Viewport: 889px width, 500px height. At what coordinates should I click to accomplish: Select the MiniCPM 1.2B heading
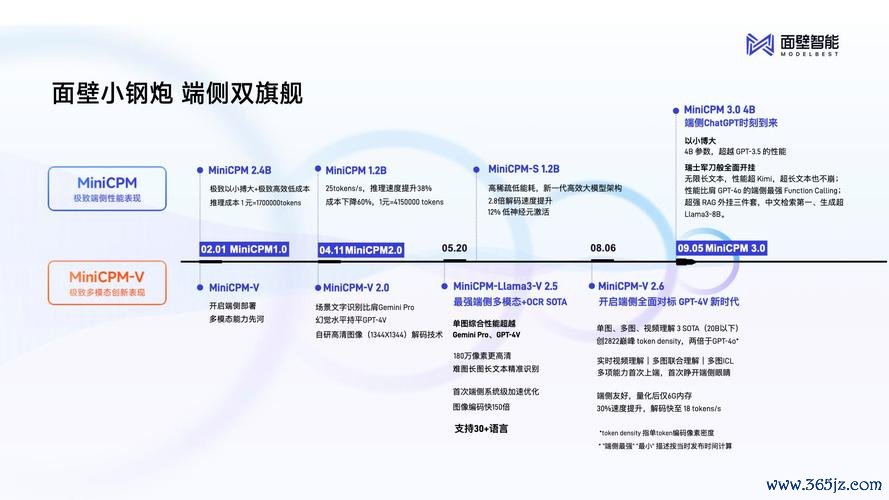356,170
